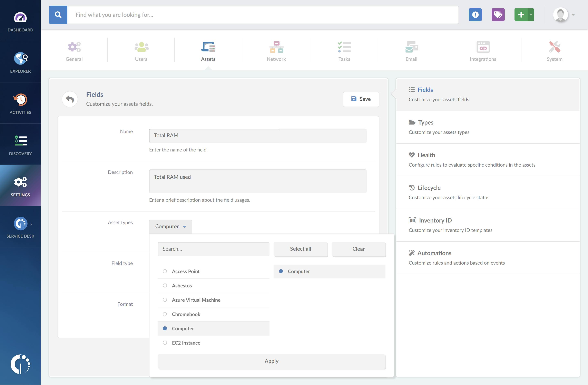
Task: Select the EC2 Instance radio button
Action: point(165,343)
